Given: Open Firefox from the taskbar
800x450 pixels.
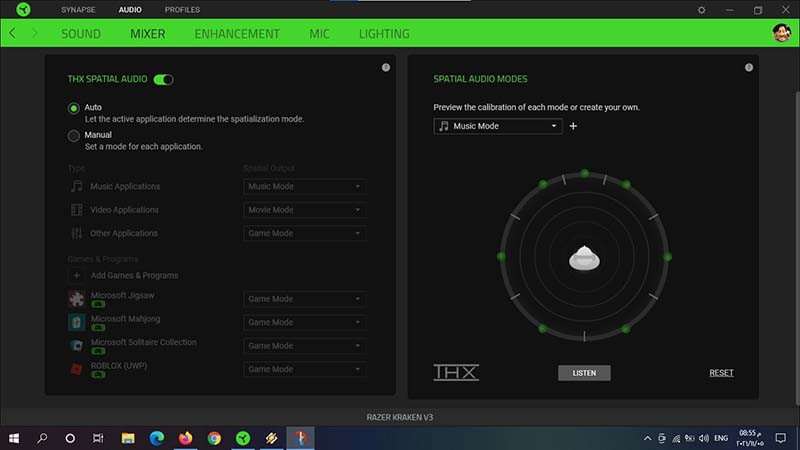Looking at the screenshot, I should click(x=185, y=438).
